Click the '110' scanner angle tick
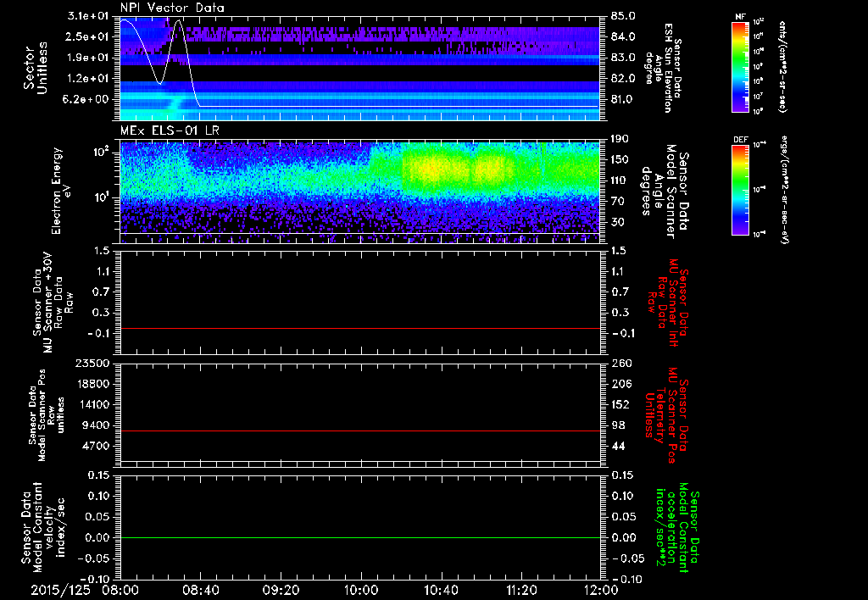This screenshot has height=600, width=868. tap(620, 181)
